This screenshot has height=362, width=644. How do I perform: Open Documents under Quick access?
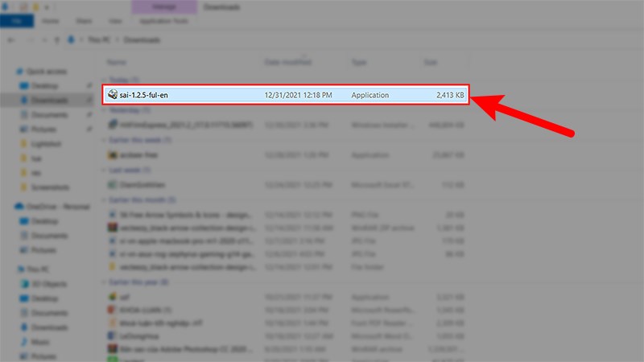point(49,114)
